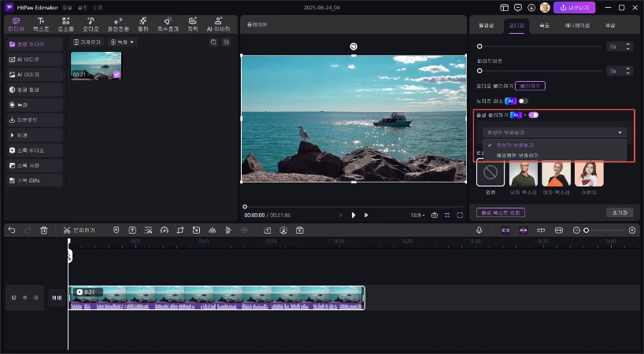Select 스톡 사진 in the sidebar

click(35, 165)
